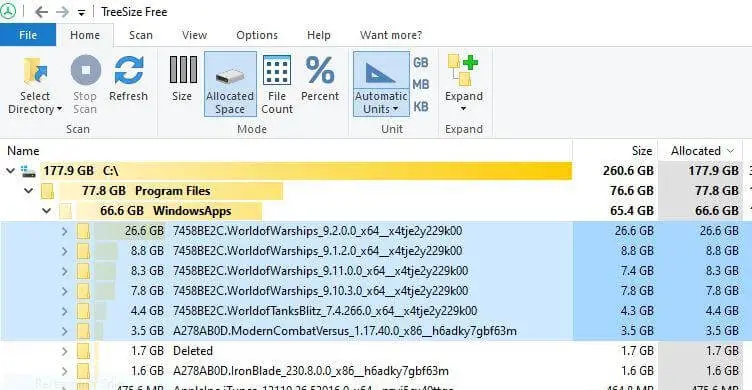This screenshot has height=390, width=752.
Task: Expand ModernCombatVersus_1.17.40.0 folder
Action: tap(65, 331)
